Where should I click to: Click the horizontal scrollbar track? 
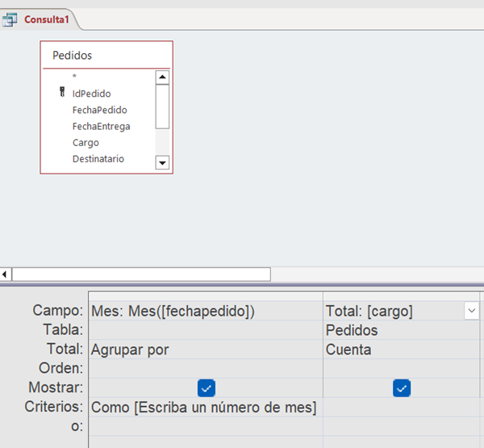point(141,274)
